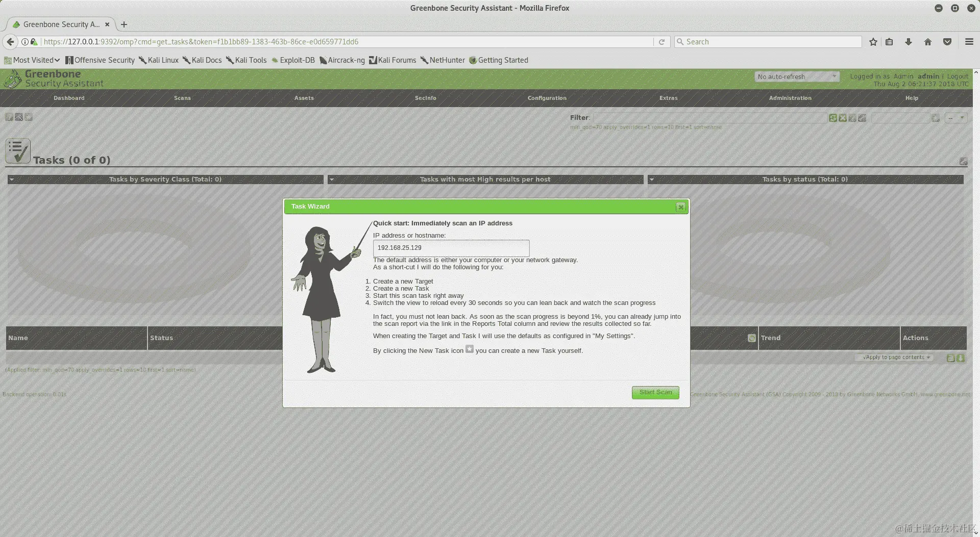Open Getting Started bookmark
The height and width of the screenshot is (537, 980).
pyautogui.click(x=499, y=60)
